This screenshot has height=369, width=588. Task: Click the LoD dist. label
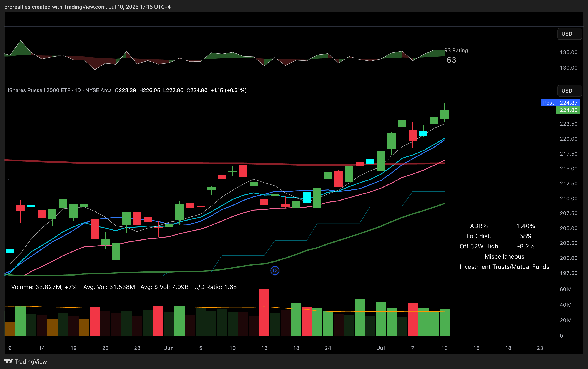tap(479, 236)
